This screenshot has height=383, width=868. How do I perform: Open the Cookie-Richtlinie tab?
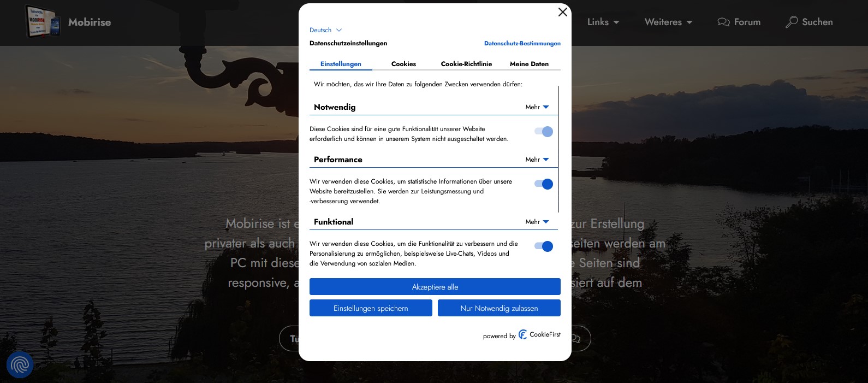tap(466, 64)
